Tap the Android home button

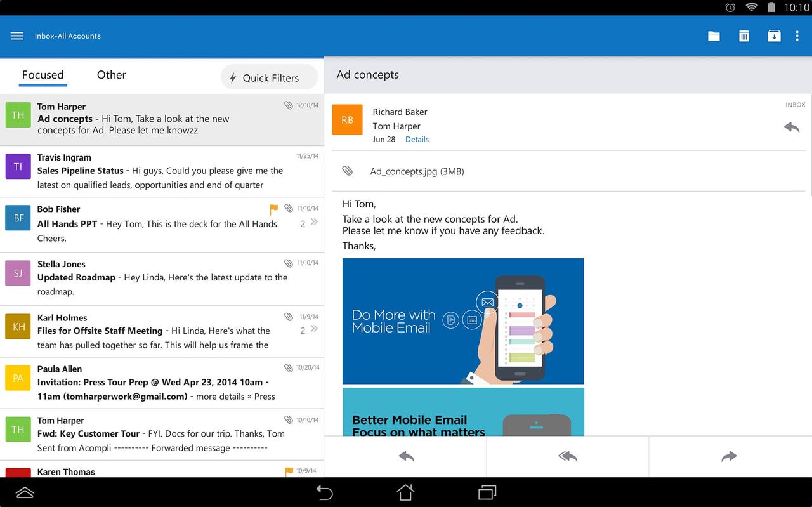pyautogui.click(x=405, y=492)
